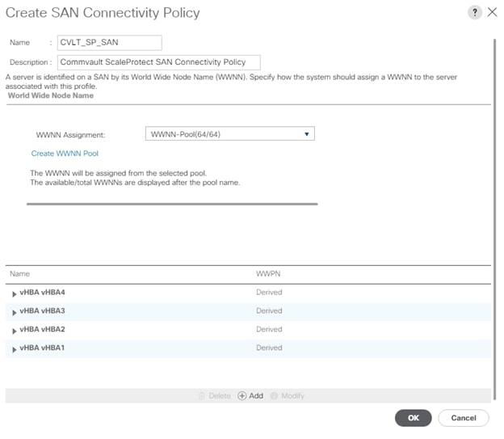Viewport: 504px width, 439px height.
Task: Click the help question mark icon
Action: tap(475, 12)
